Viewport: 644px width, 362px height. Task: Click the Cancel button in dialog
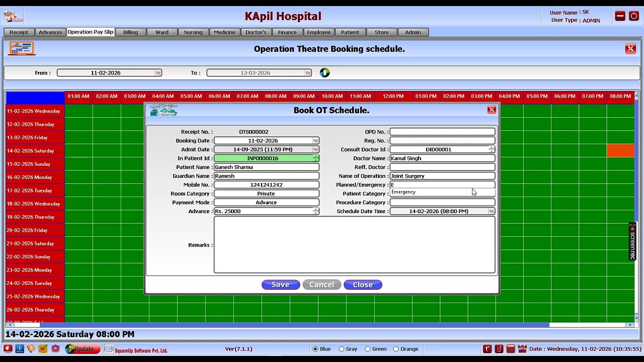(321, 285)
